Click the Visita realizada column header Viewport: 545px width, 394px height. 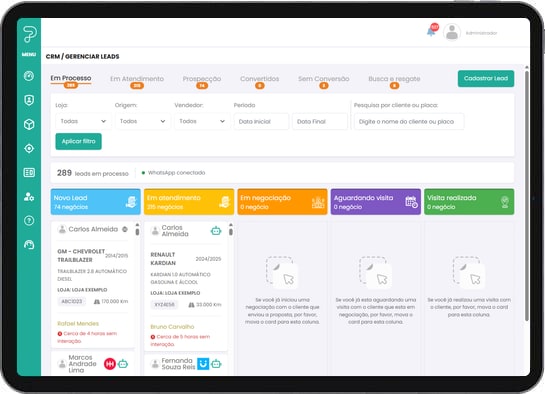pyautogui.click(x=469, y=202)
